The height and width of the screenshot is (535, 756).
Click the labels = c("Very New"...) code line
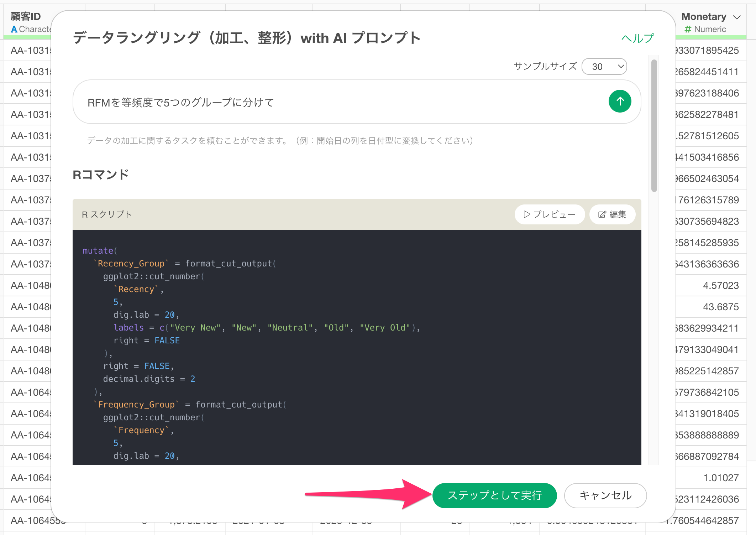pyautogui.click(x=267, y=328)
